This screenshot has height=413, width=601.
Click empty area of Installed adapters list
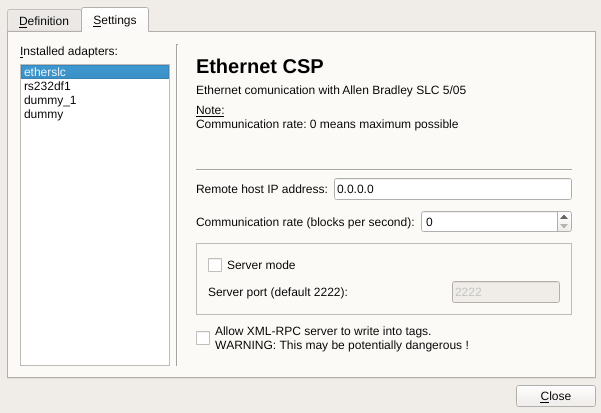click(95, 250)
